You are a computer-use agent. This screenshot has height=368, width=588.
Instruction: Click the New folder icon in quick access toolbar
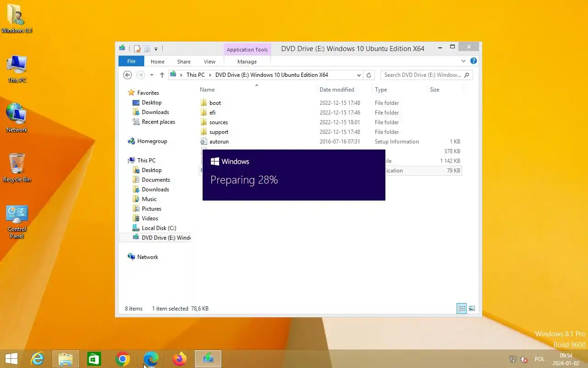point(147,48)
